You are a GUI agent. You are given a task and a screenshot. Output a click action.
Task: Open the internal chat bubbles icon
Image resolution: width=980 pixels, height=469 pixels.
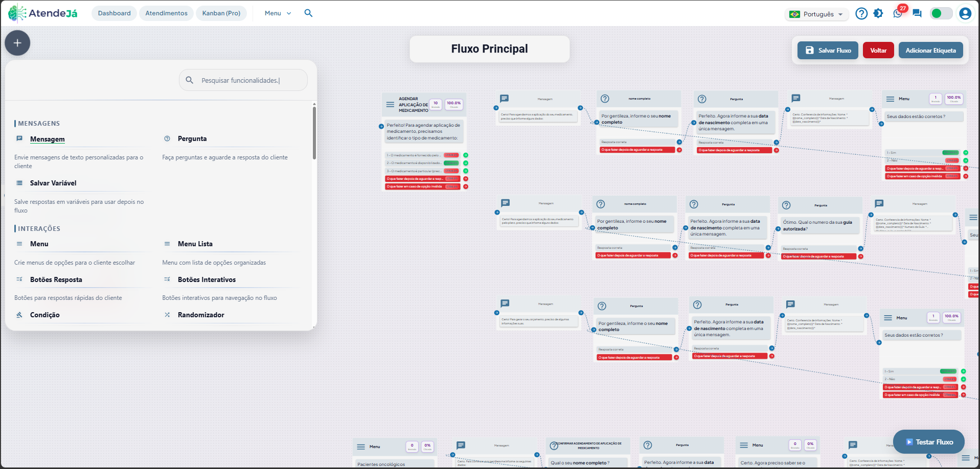pyautogui.click(x=917, y=13)
